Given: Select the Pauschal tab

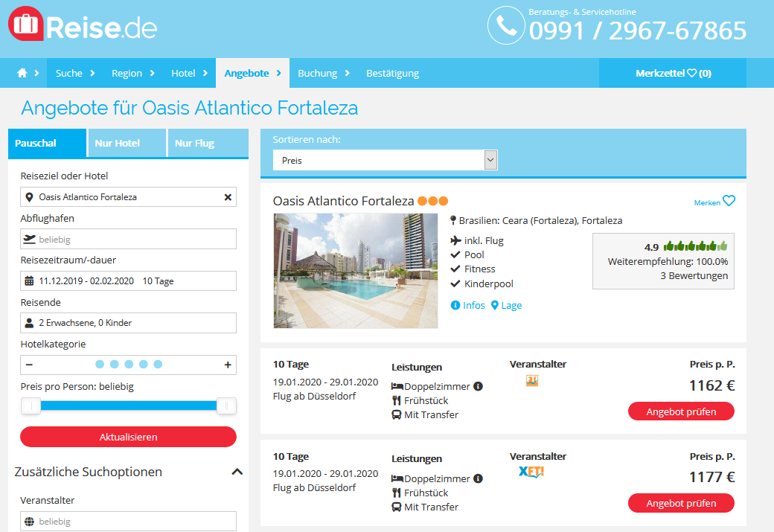Looking at the screenshot, I should pos(47,143).
